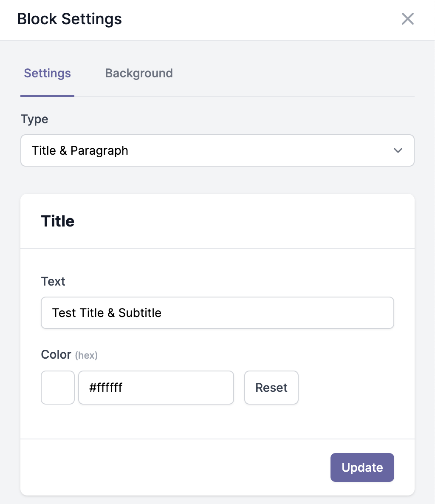Screen dimensions: 435x504
Task: Click the #ffffff hex color field
Action: (156, 387)
